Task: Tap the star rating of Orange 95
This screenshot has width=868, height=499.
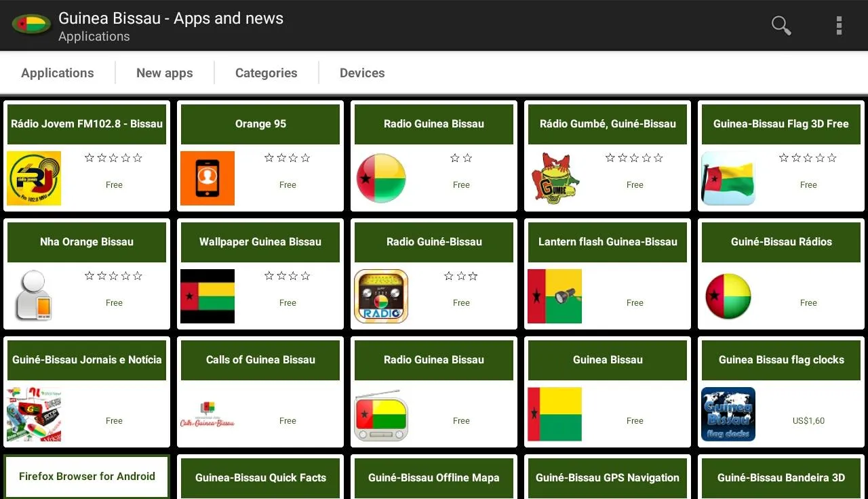Action: click(x=288, y=158)
